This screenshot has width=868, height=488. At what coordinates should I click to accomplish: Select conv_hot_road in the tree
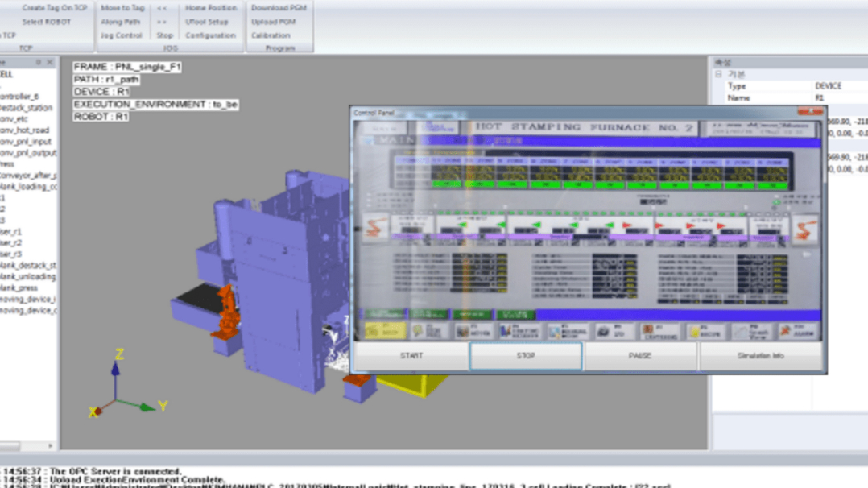pos(24,130)
